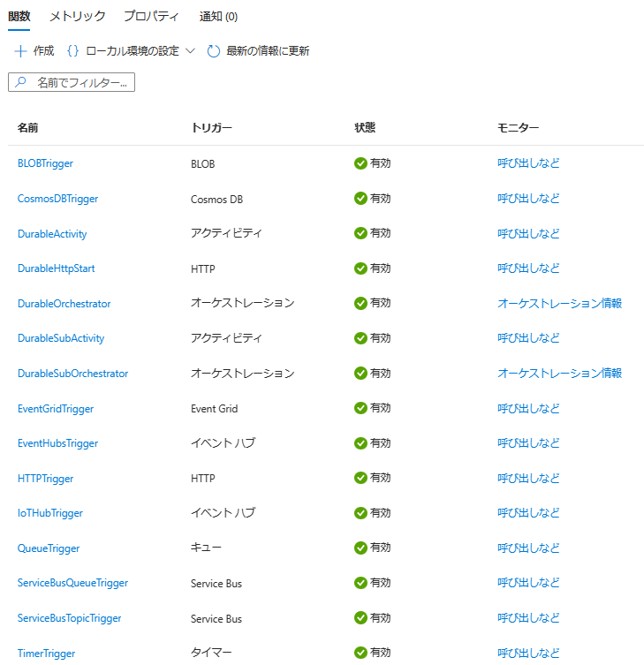Open the プロパティ tab
Viewport: 644px width, 665px height.
click(151, 17)
